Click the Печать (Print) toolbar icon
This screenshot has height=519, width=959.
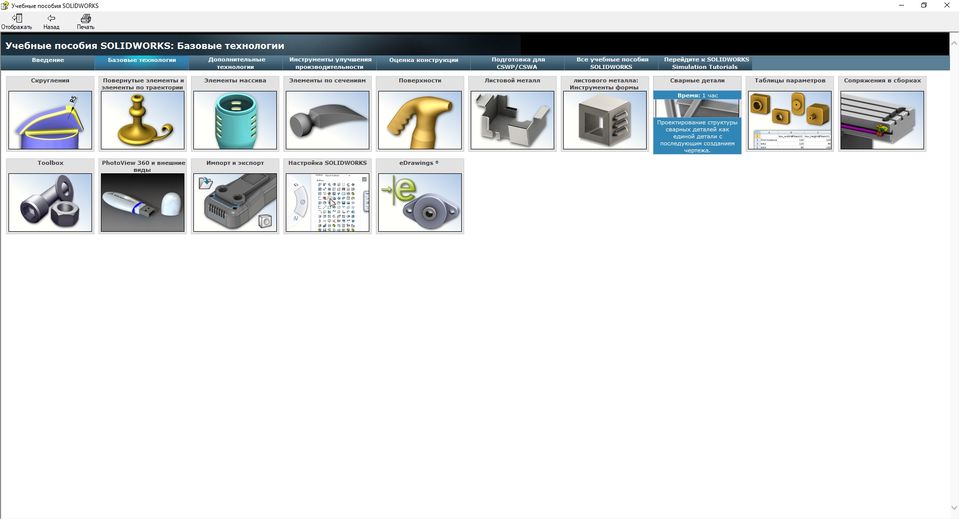[85, 18]
